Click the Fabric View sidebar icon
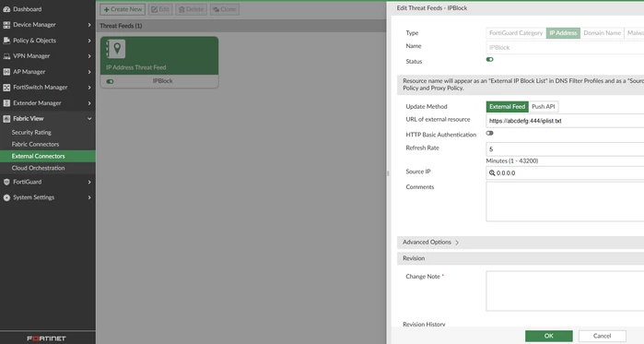 point(6,119)
